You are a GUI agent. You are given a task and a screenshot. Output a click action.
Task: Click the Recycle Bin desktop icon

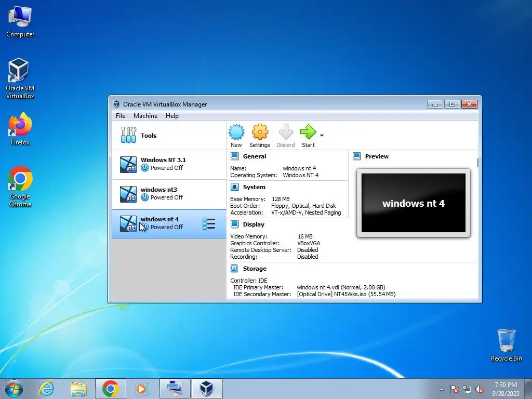tap(506, 345)
